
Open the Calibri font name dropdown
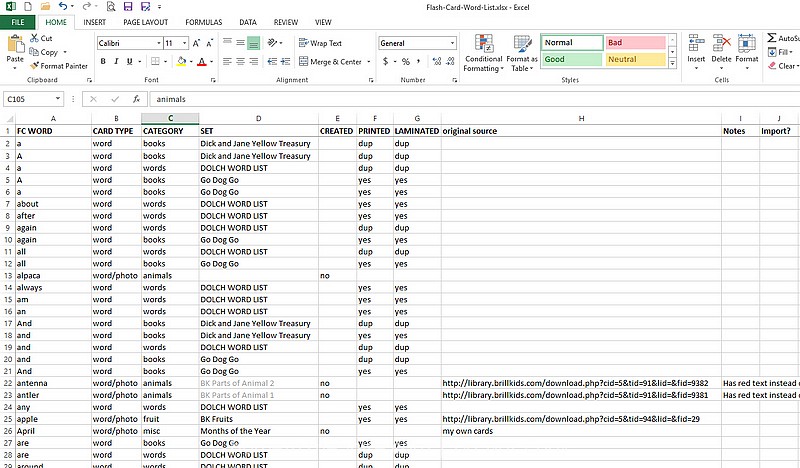[159, 43]
